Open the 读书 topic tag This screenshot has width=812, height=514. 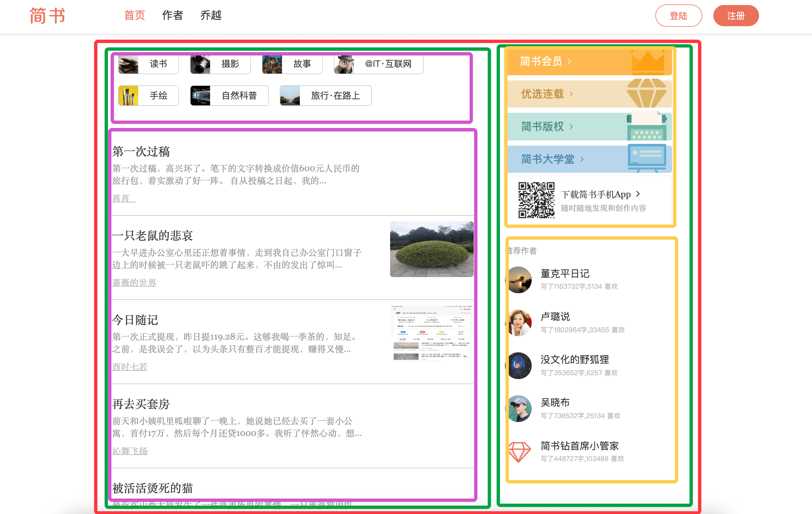148,64
